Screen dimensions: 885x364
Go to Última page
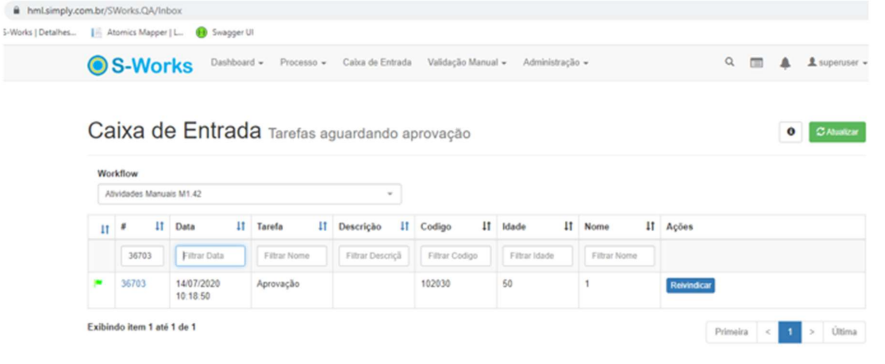click(x=844, y=332)
